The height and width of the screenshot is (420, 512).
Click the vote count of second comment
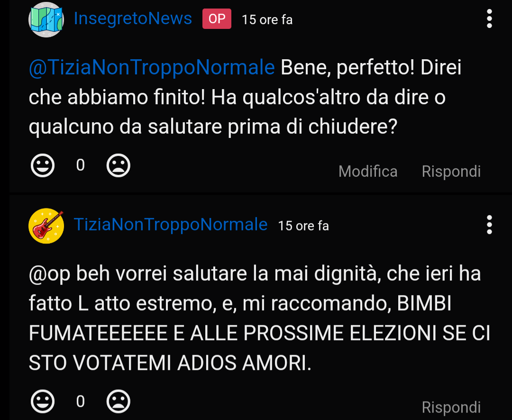(x=80, y=402)
